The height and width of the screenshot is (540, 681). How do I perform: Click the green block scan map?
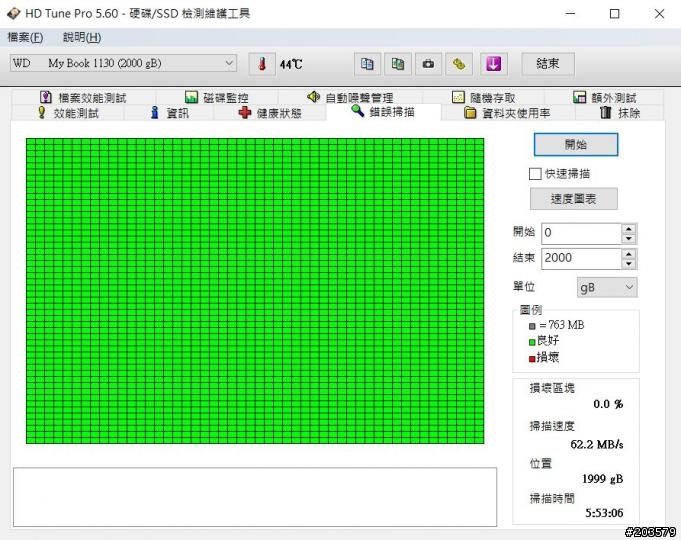click(255, 291)
